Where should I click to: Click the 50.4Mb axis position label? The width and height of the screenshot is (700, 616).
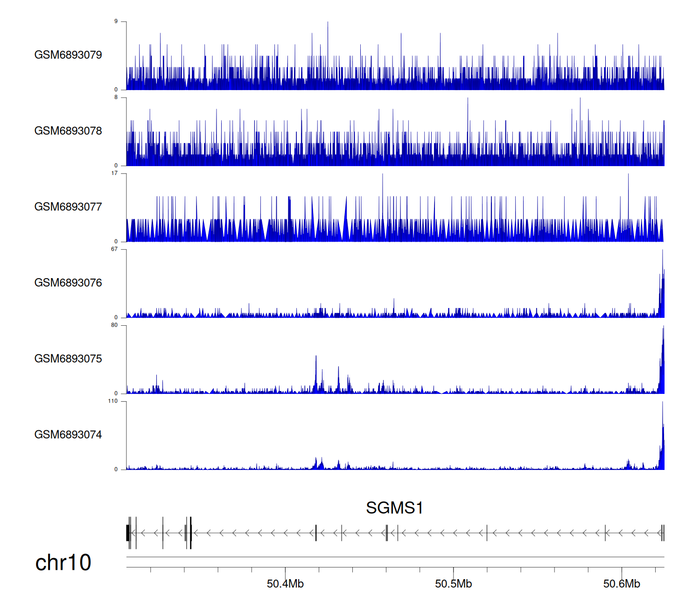pyautogui.click(x=285, y=584)
